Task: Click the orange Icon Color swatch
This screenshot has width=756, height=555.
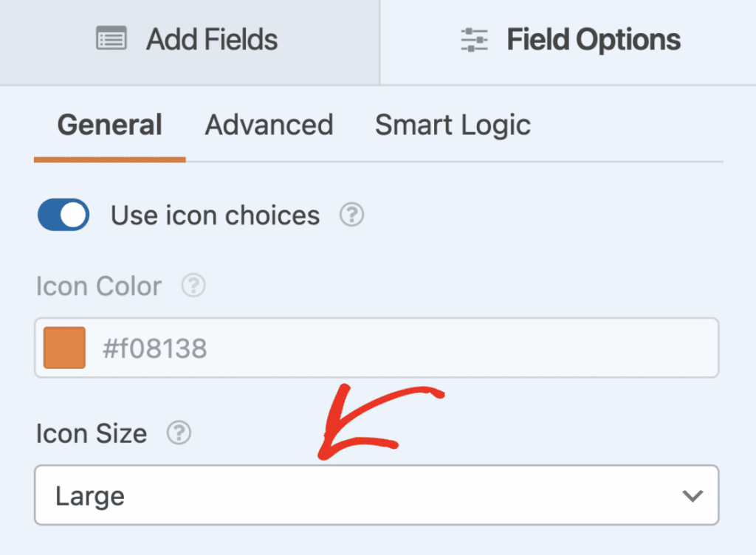Action: click(66, 348)
